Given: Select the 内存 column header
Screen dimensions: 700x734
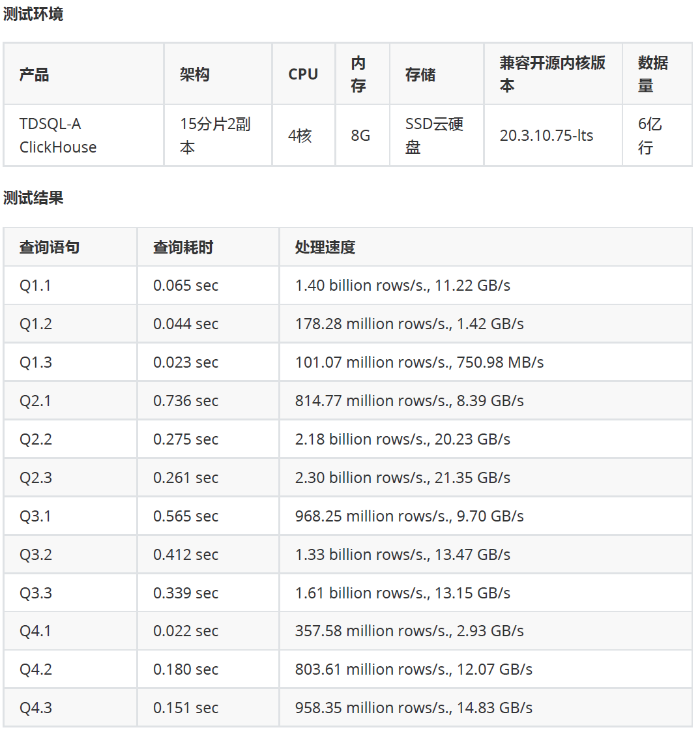Looking at the screenshot, I should click(x=362, y=74).
